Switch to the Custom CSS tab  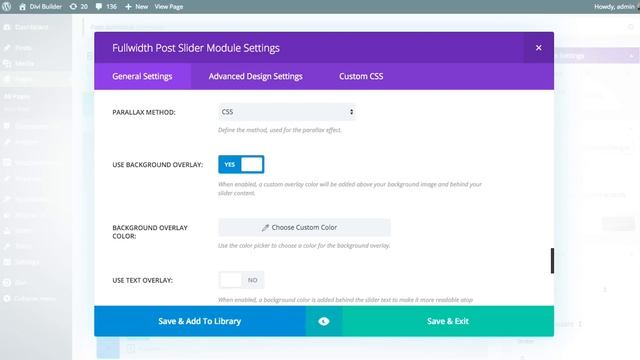361,76
